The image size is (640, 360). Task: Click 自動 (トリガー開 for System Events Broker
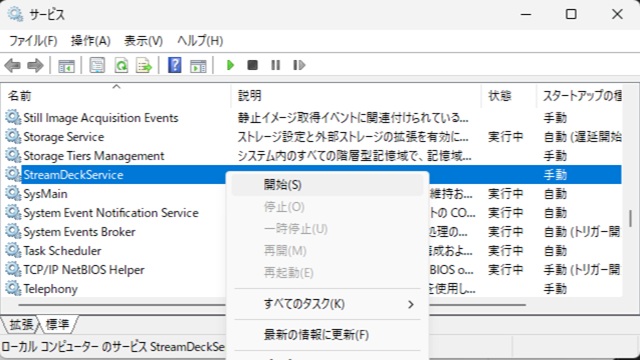(x=582, y=231)
